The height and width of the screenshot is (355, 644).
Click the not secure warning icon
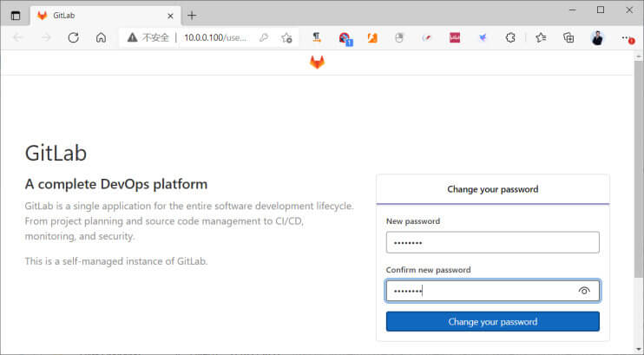click(132, 38)
